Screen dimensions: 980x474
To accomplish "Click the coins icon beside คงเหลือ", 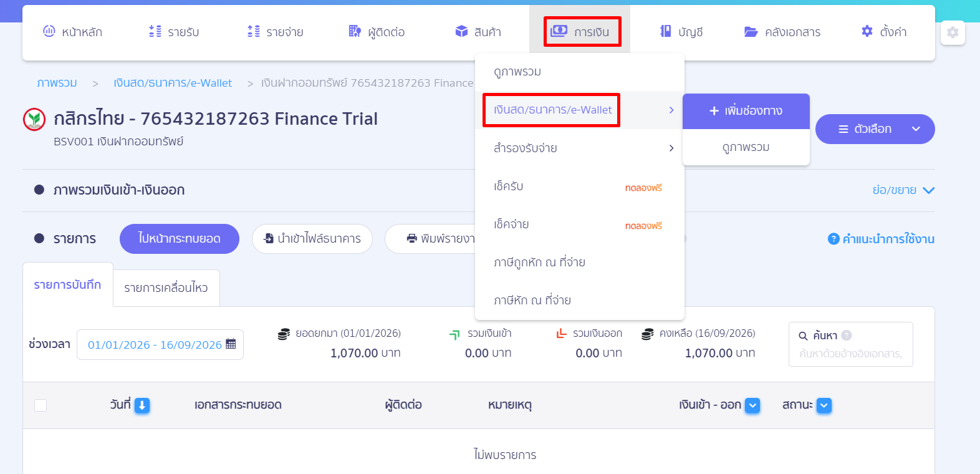I will pos(648,334).
